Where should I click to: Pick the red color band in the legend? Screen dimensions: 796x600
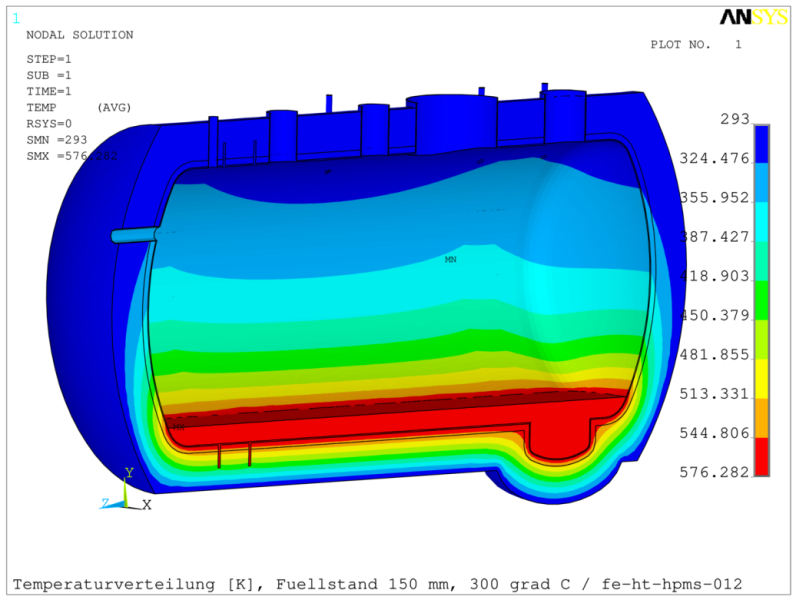(762, 456)
